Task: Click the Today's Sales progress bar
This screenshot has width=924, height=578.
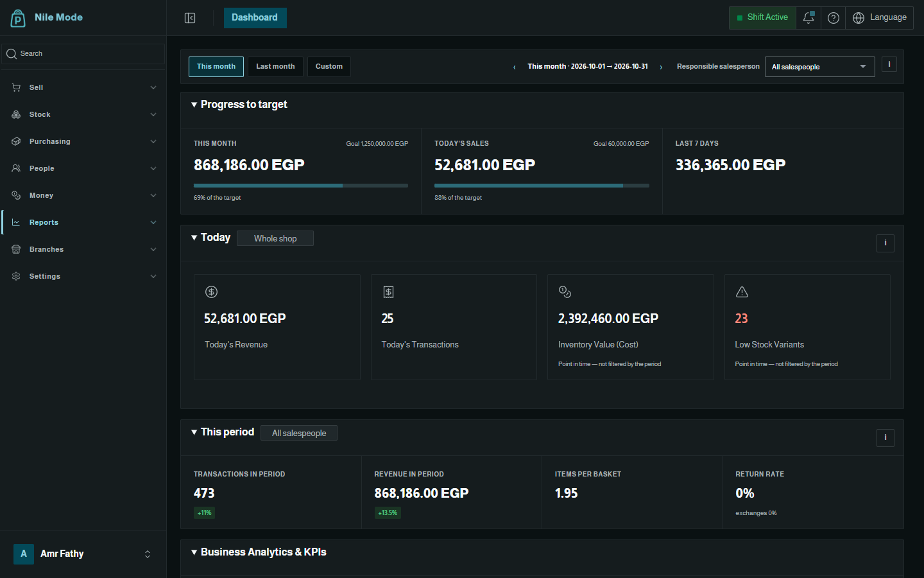Action: [542, 186]
